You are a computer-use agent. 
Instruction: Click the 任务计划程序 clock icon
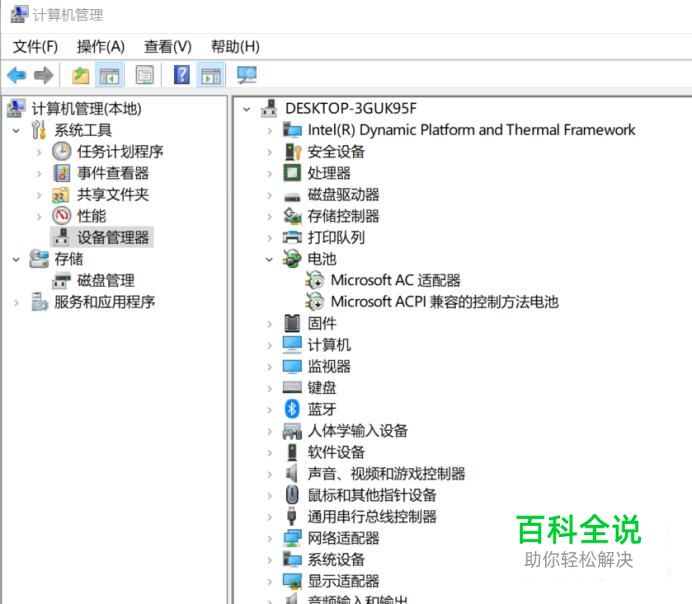click(x=61, y=151)
